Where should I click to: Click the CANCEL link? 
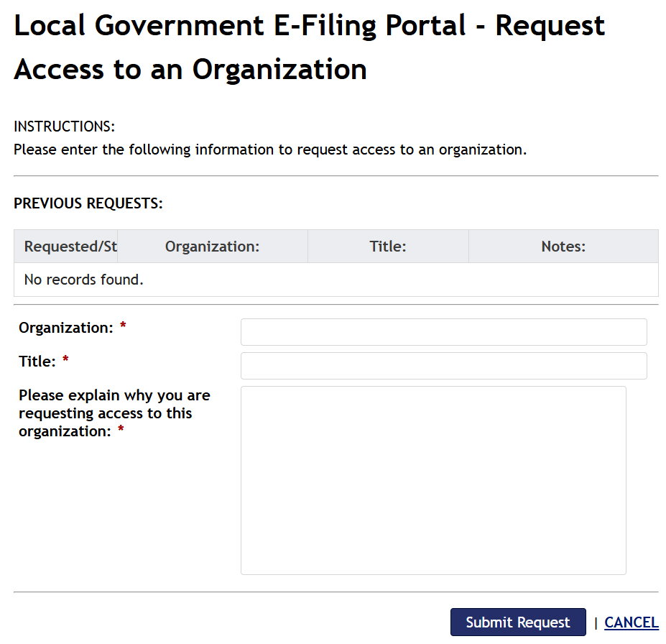coord(632,622)
